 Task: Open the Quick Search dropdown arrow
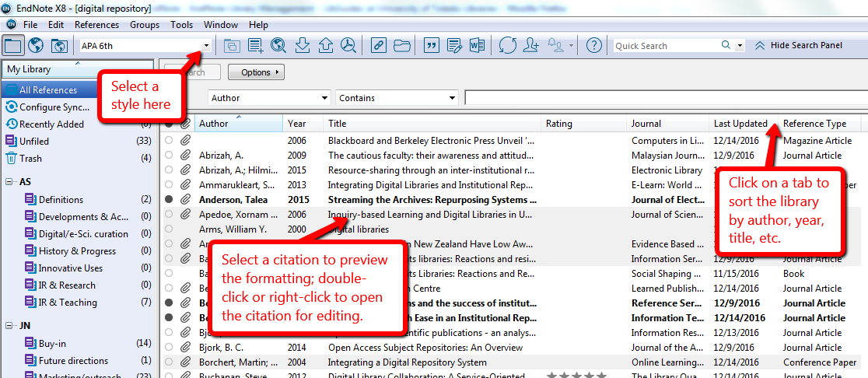[x=739, y=45]
